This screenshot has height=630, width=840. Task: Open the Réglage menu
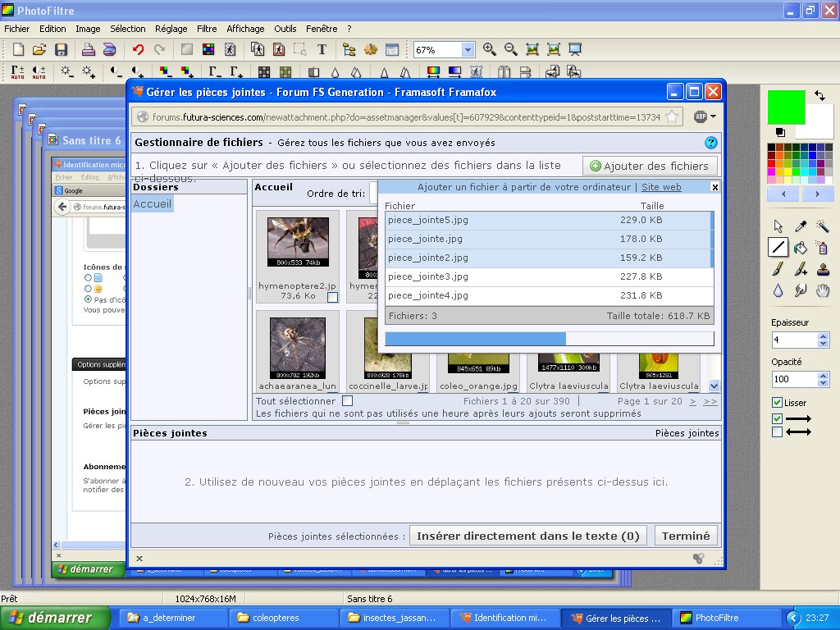tap(171, 29)
